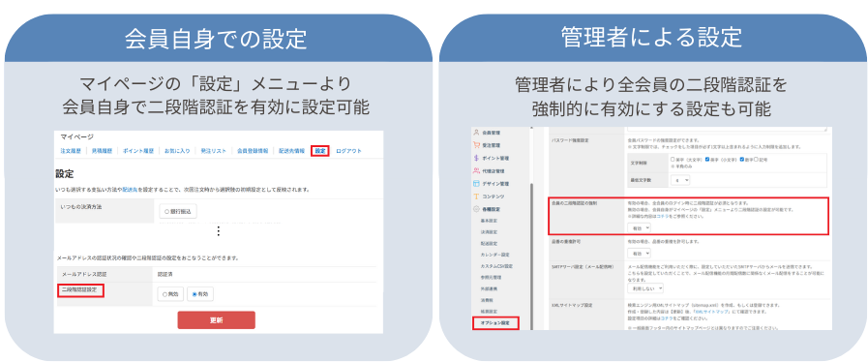868x362 pixels.
Task: Open the 品番の重複許可 dropdown
Action: click(x=639, y=253)
